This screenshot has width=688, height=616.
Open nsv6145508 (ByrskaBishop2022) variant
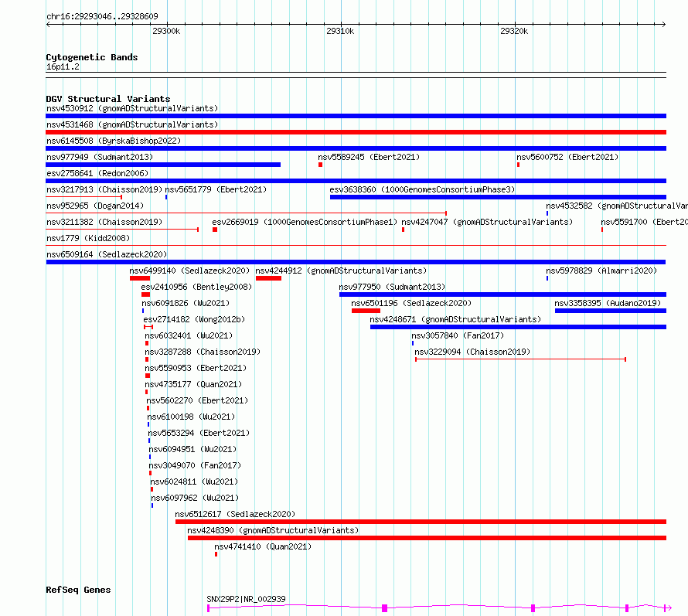click(x=114, y=141)
